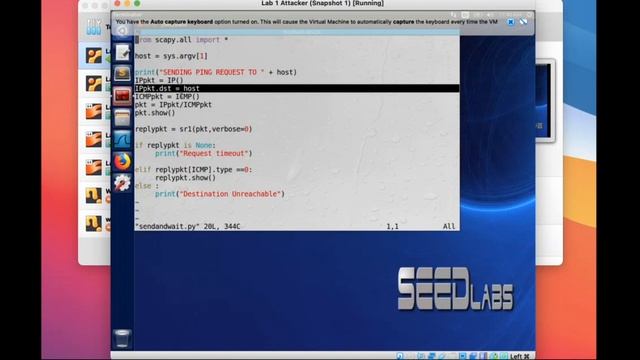Click the 'All' scroll indicator in vim
Screen dimensions: 640x360
[449, 226]
